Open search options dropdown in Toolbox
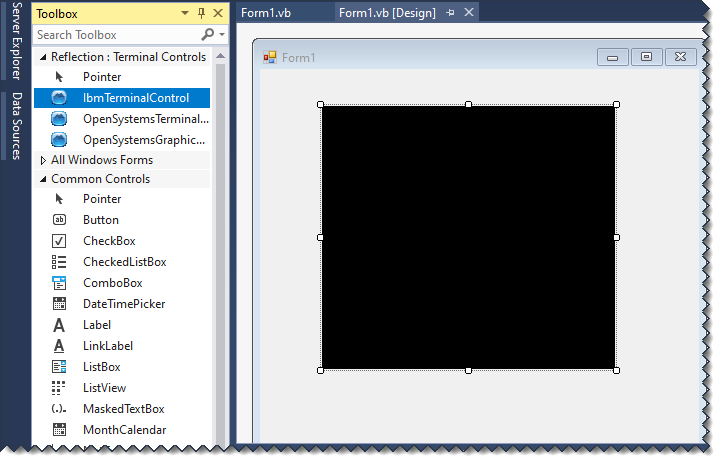 [x=222, y=34]
